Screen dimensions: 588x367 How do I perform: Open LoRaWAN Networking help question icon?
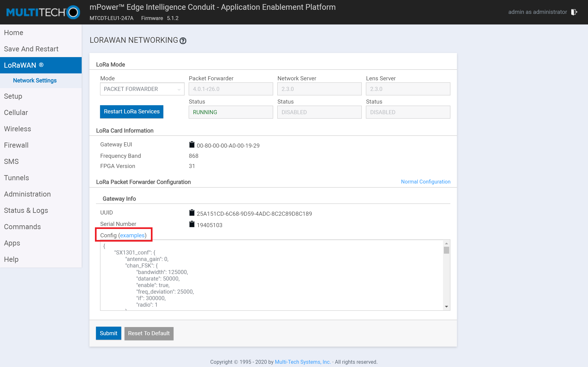(x=183, y=41)
